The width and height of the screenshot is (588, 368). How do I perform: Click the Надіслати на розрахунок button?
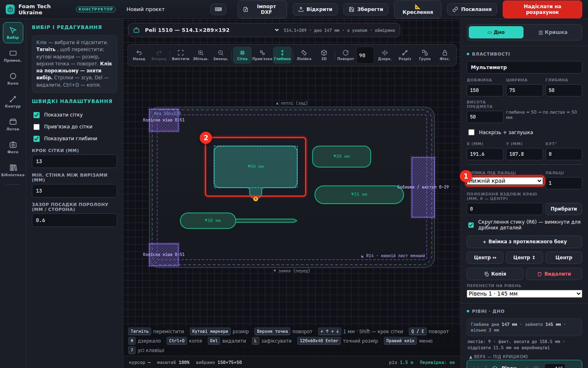(x=542, y=9)
